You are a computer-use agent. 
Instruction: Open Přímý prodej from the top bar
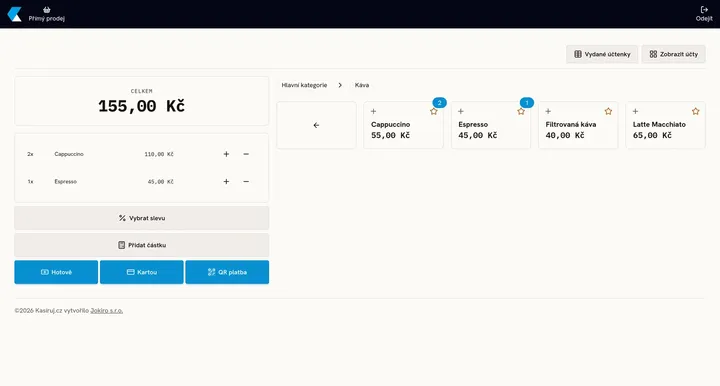coord(46,14)
